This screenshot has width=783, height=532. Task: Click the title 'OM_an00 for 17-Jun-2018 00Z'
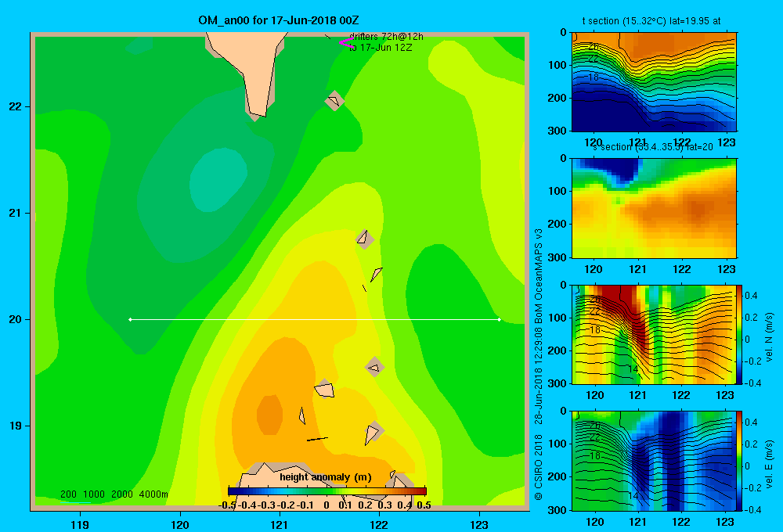click(x=278, y=20)
